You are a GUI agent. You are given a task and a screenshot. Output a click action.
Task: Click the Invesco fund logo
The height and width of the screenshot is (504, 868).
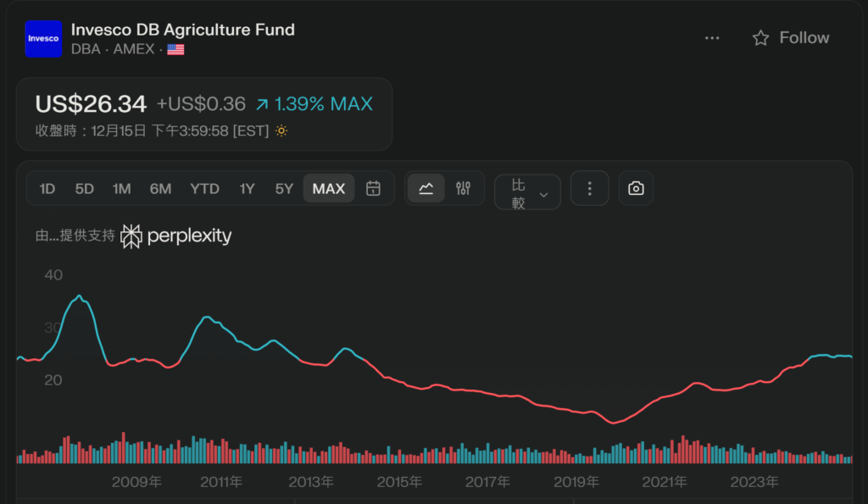43,38
